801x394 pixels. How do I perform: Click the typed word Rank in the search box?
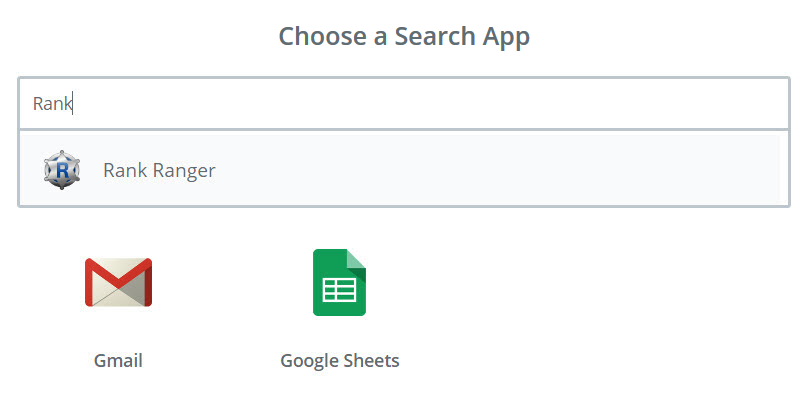[52, 104]
